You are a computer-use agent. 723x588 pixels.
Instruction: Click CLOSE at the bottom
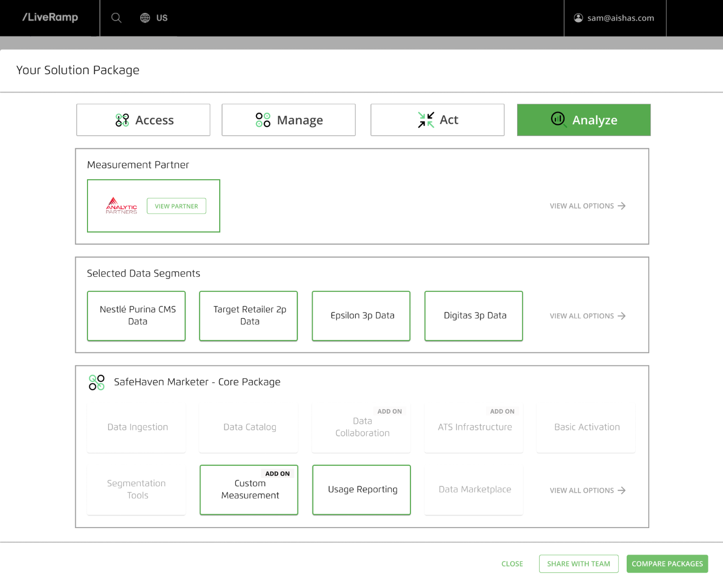512,564
